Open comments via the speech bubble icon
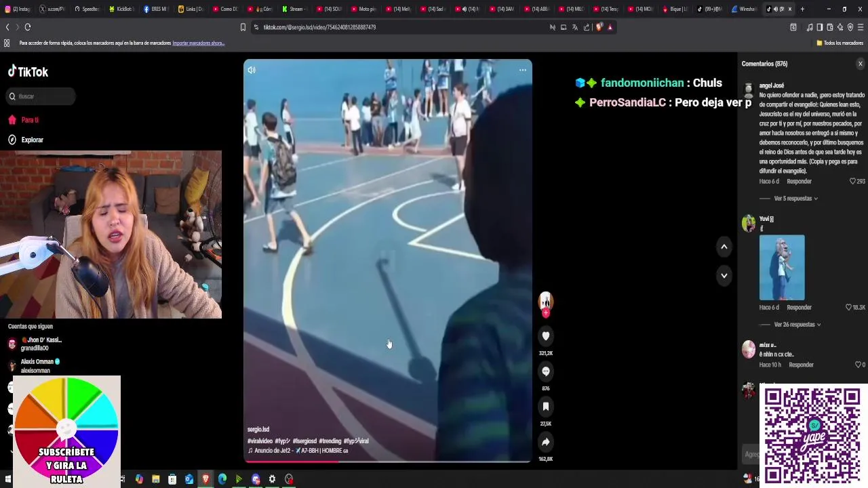Viewport: 868px width, 488px height. point(545,371)
